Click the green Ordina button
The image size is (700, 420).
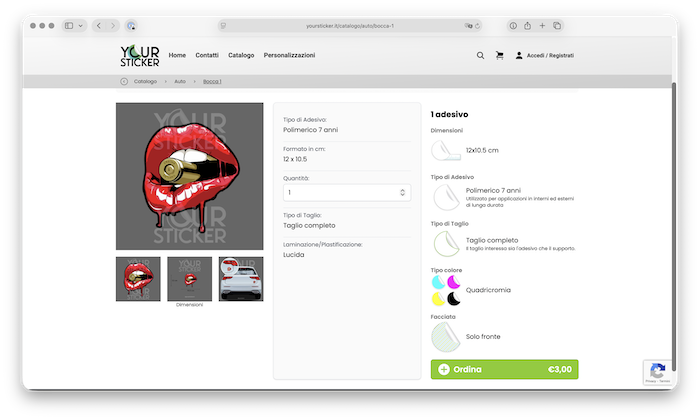pos(504,370)
